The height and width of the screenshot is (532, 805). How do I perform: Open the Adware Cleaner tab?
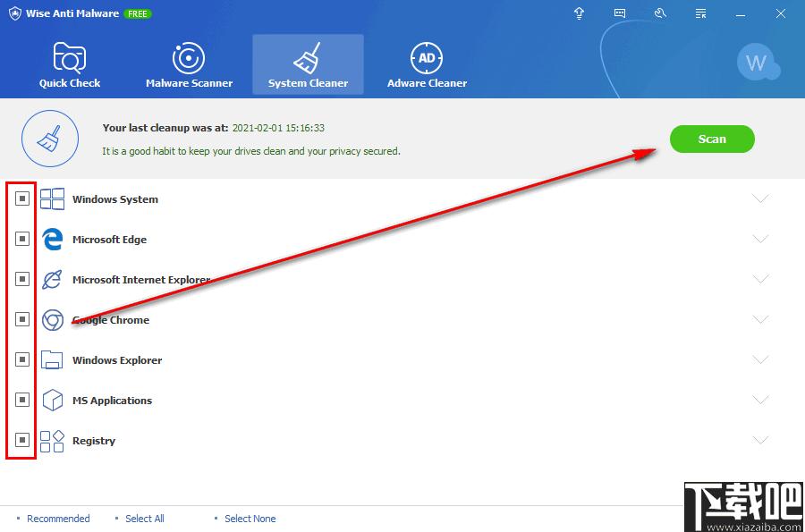pyautogui.click(x=428, y=65)
